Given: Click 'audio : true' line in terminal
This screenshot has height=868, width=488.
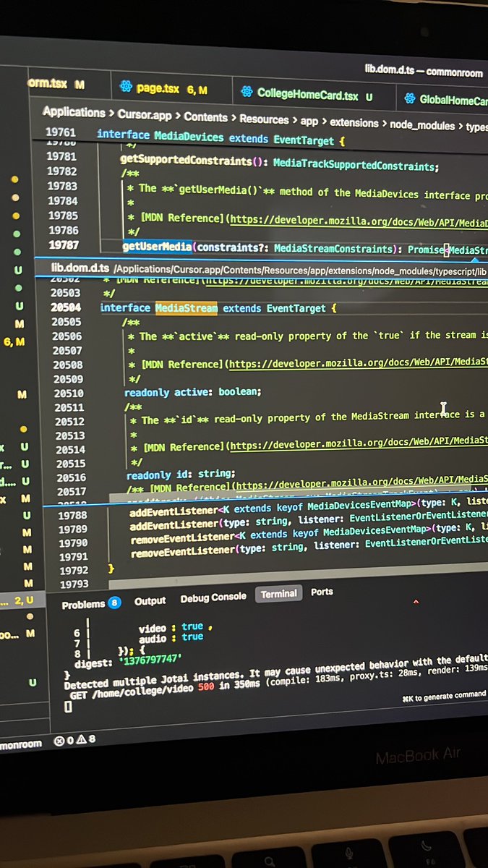Looking at the screenshot, I should (x=171, y=637).
